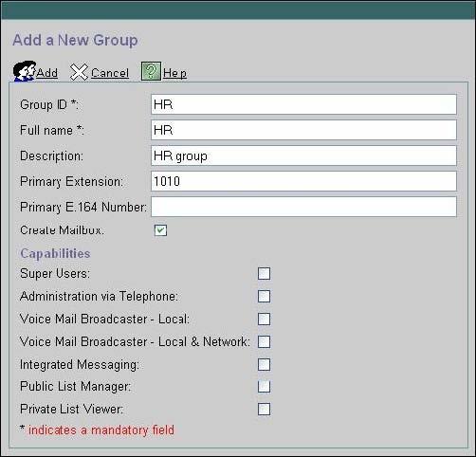Viewport: 476px width, 457px height.
Task: Enable the Super Users capability
Action: [x=264, y=274]
